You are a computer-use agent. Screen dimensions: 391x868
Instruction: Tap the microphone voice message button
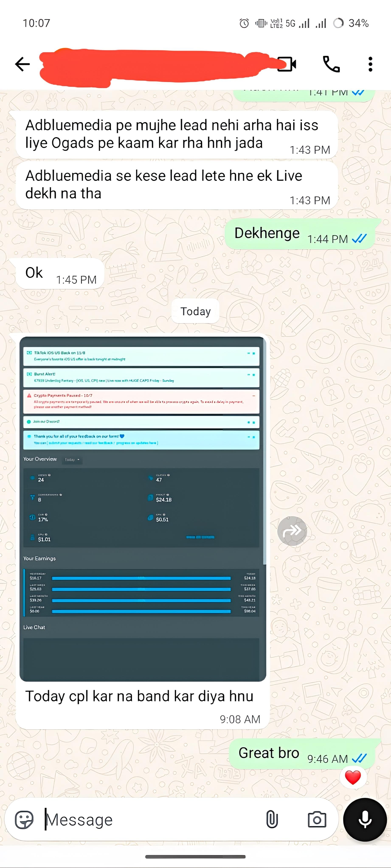365,819
